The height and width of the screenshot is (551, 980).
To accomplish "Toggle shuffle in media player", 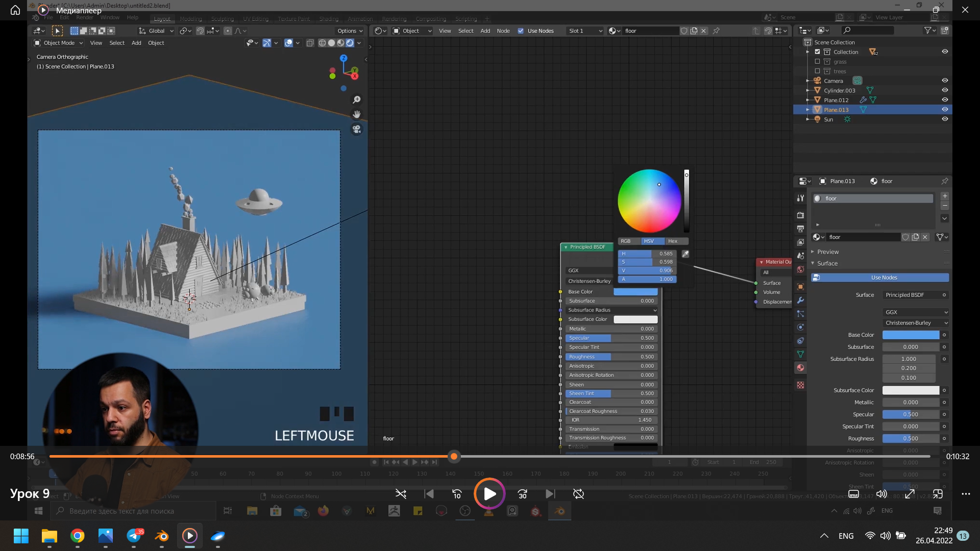I will point(401,494).
